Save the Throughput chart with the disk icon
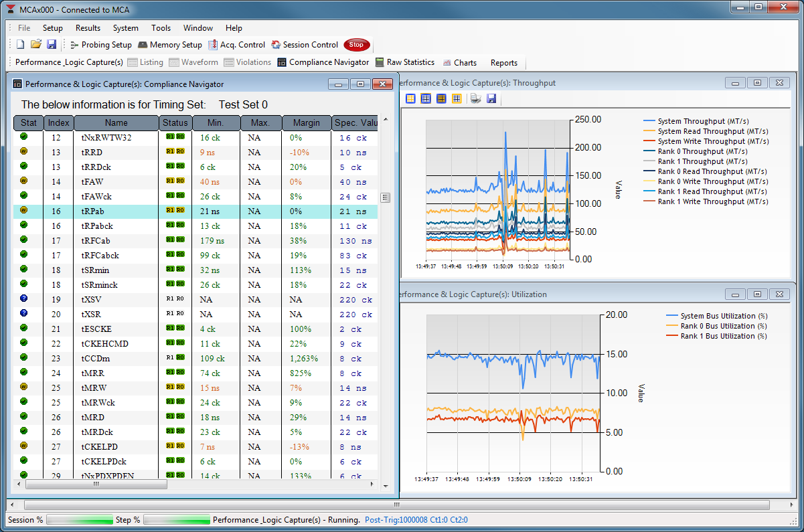 [x=491, y=99]
